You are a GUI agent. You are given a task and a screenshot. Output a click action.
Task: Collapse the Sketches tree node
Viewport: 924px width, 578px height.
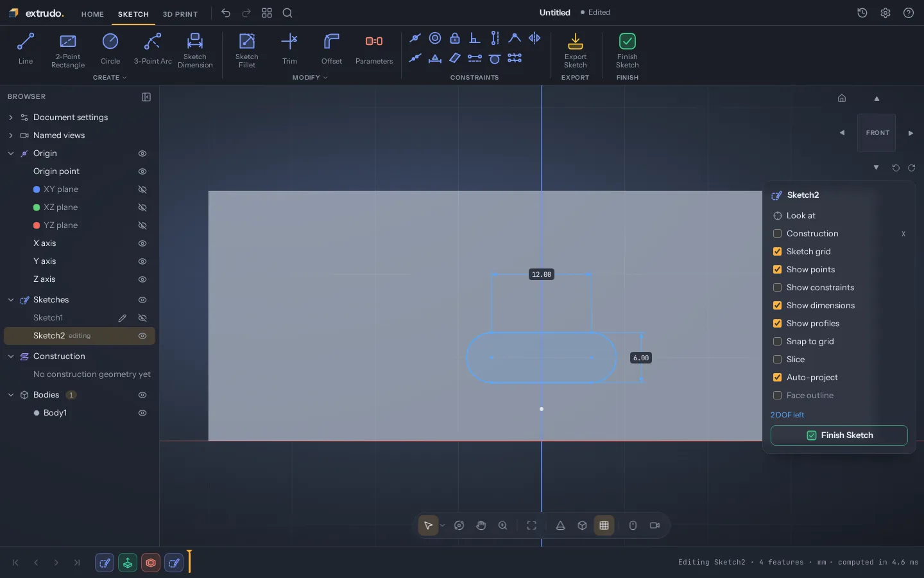click(x=11, y=300)
